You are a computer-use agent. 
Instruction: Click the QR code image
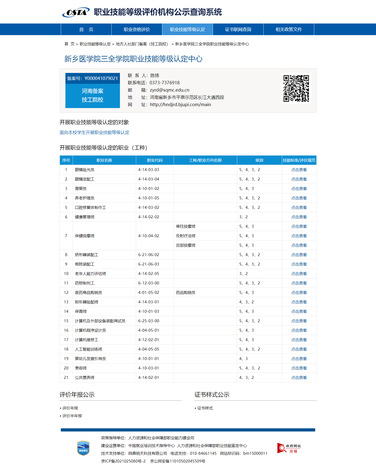(296, 88)
